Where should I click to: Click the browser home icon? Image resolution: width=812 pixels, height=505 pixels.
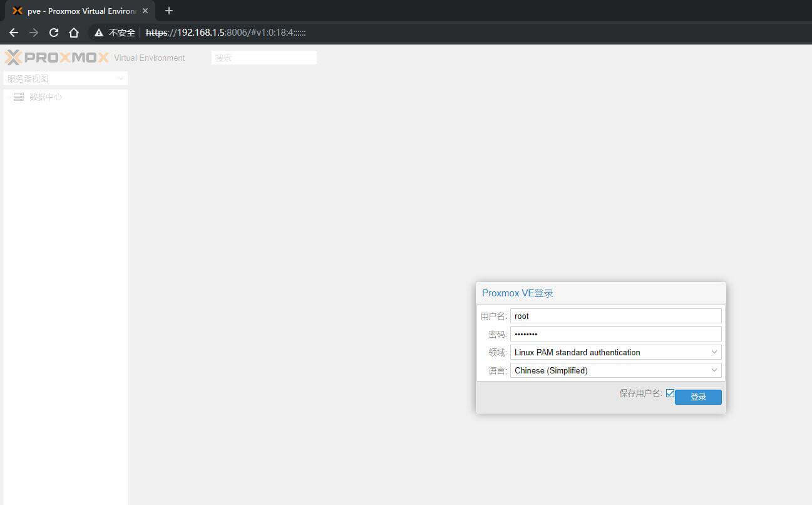[74, 33]
